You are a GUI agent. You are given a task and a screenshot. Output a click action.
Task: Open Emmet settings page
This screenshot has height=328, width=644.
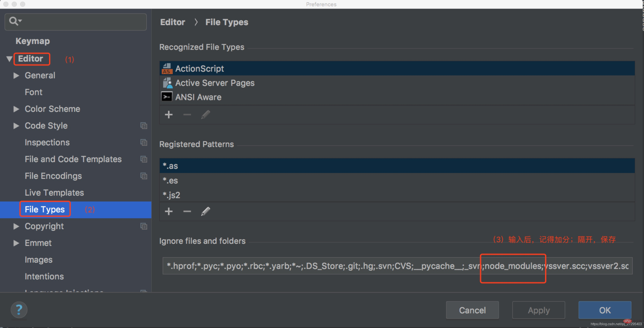[x=38, y=243]
